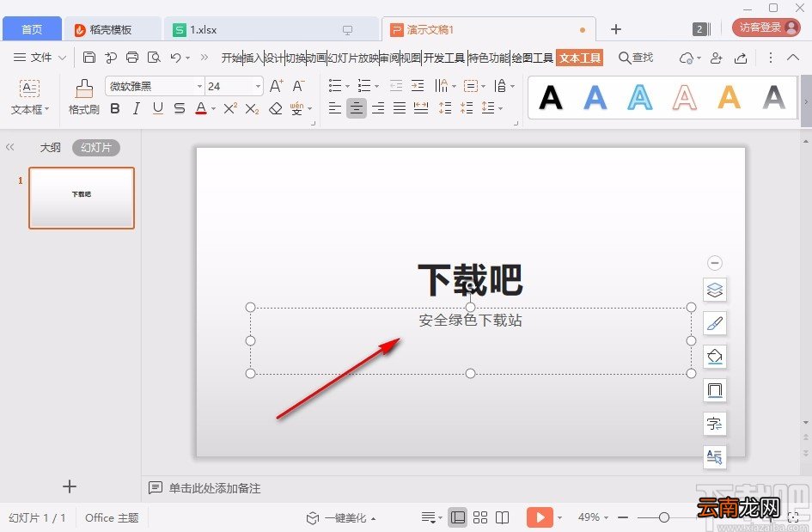Click the share icon at top right
The height and width of the screenshot is (532, 812).
coord(741,58)
